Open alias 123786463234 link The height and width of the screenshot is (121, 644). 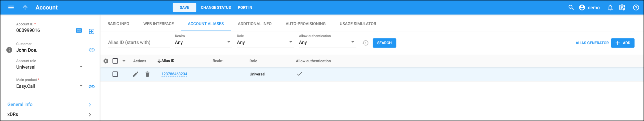click(x=174, y=74)
